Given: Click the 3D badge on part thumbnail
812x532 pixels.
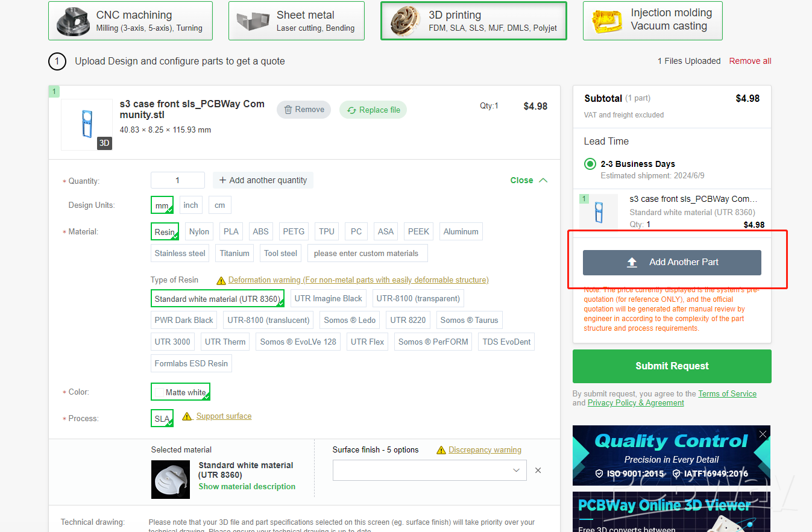Looking at the screenshot, I should 104,143.
